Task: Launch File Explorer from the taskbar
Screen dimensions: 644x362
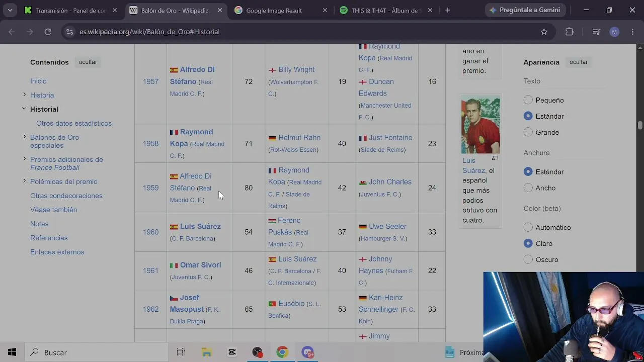Action: coord(206,352)
